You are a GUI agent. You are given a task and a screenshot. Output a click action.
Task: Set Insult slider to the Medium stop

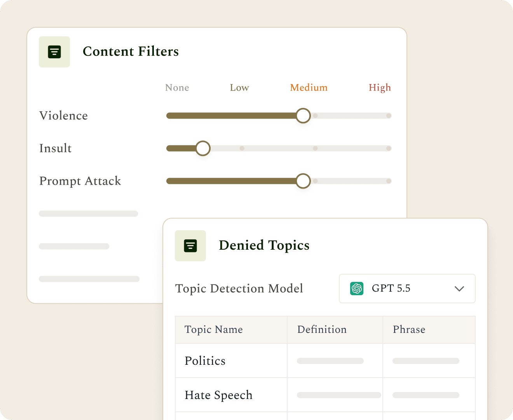315,148
